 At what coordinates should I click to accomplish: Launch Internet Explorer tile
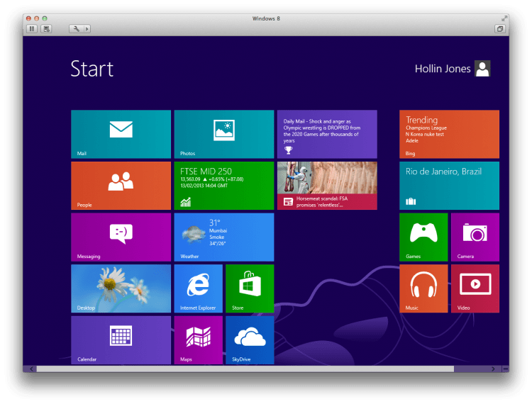click(x=198, y=288)
